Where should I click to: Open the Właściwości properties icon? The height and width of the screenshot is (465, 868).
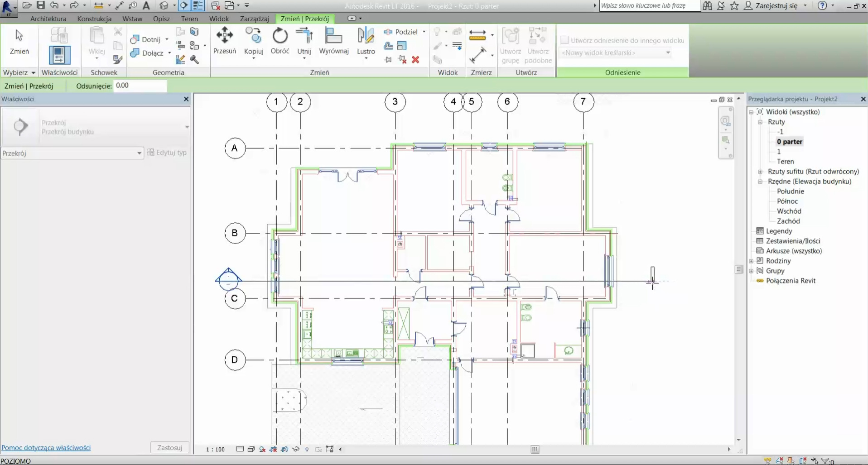coord(59,55)
